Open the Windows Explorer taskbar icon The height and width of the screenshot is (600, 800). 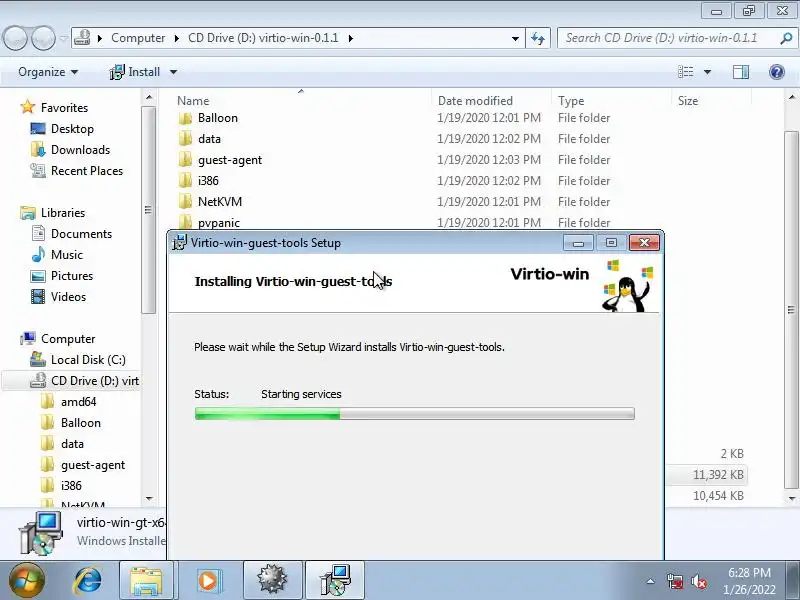[x=146, y=580]
